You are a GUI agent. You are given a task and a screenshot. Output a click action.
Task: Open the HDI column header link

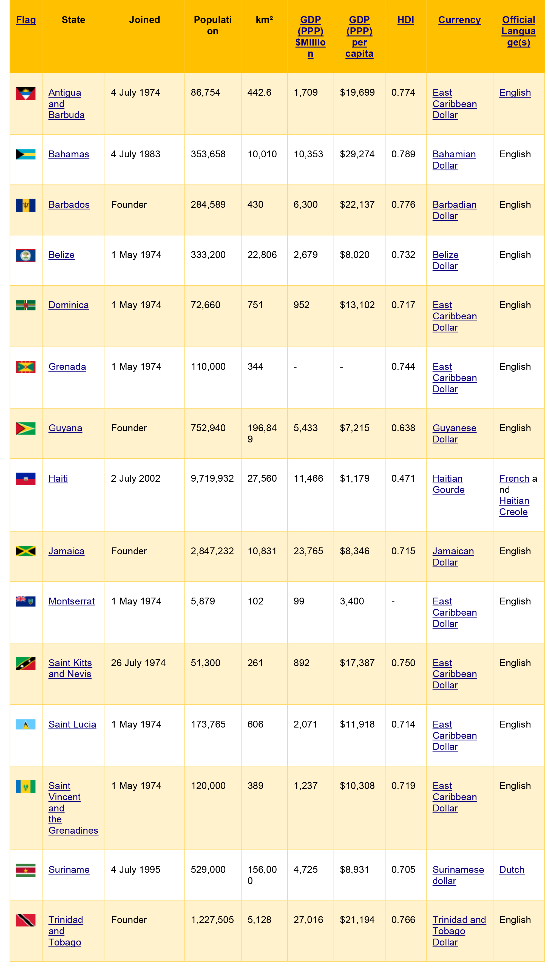(406, 20)
